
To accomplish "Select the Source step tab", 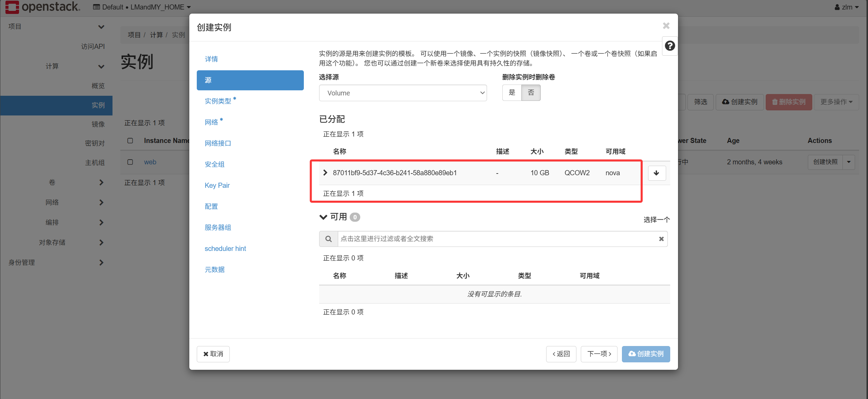I will coord(250,80).
